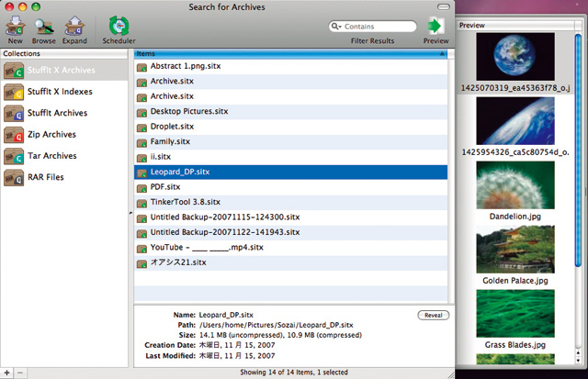This screenshot has height=379, width=588.
Task: Click the archive icon beside TinkerTool 3.8.sitx
Action: (x=141, y=204)
